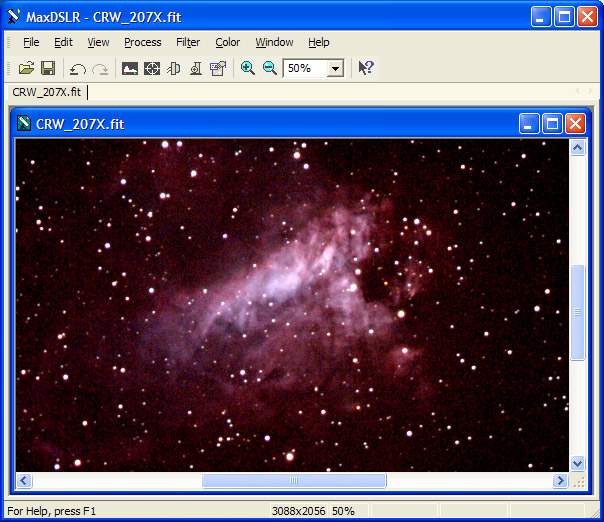Click the horizontal scrollbar left arrow
Viewport: 604px width, 522px height.
click(24, 481)
